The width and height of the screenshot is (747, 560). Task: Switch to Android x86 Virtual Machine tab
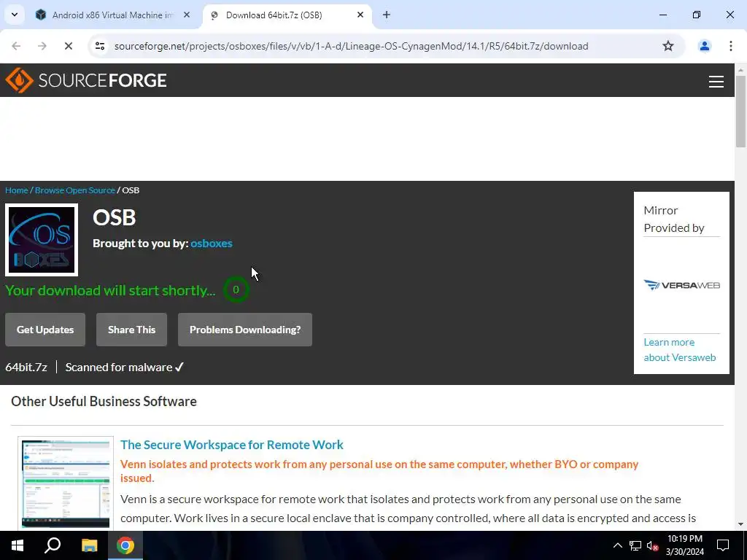(112, 15)
